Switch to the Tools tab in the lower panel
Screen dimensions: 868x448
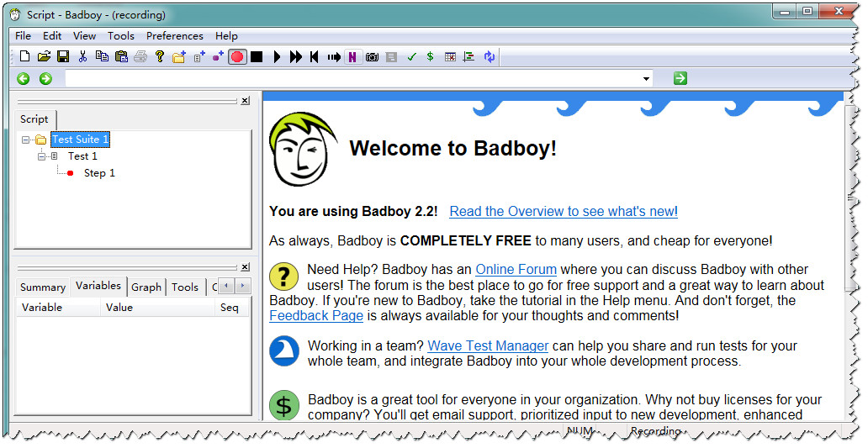click(x=185, y=287)
